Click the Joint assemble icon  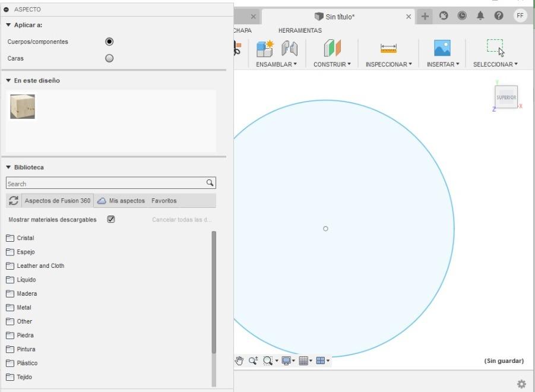(x=289, y=49)
